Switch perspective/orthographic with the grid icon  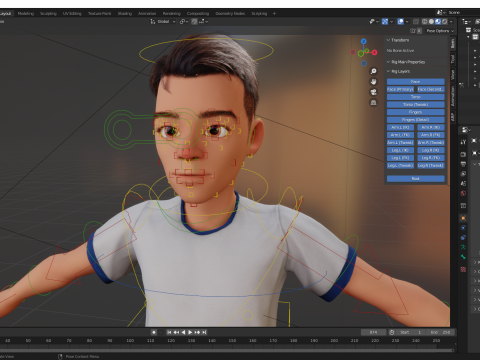coord(374,103)
